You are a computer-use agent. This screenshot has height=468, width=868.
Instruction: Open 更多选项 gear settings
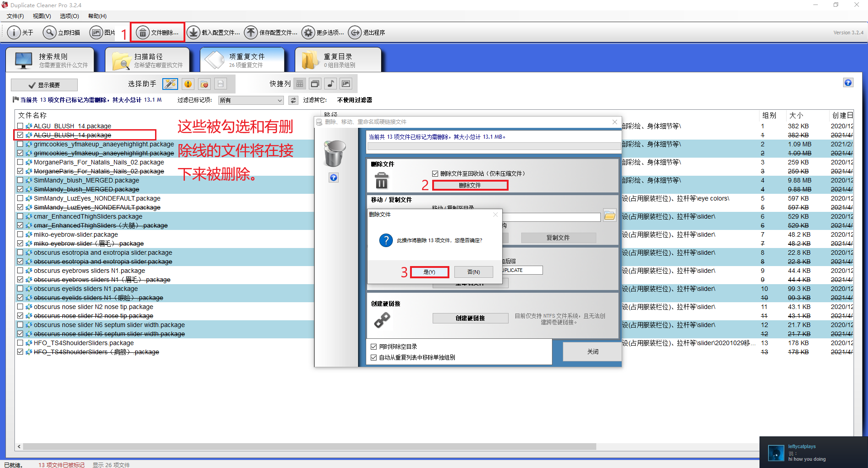click(x=323, y=33)
